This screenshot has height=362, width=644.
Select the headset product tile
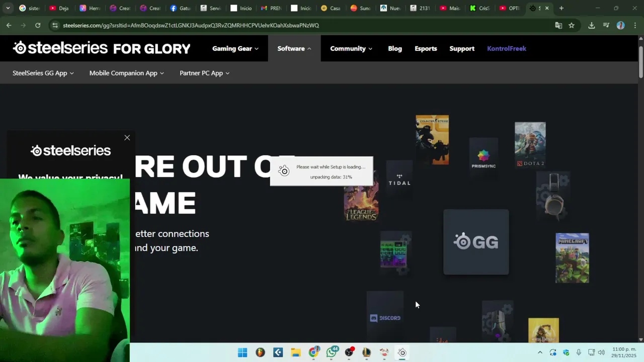coord(553,196)
